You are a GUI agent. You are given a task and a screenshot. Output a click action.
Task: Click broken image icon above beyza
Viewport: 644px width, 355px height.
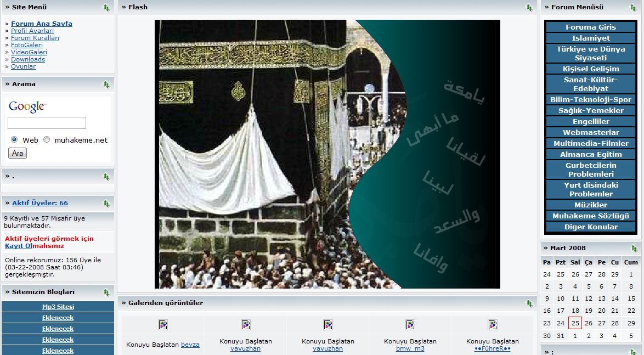pyautogui.click(x=163, y=325)
